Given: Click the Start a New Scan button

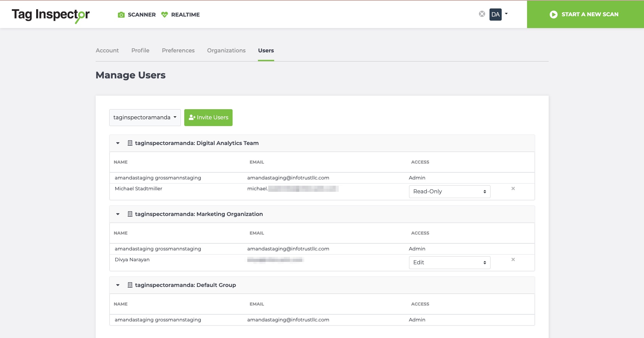Looking at the screenshot, I should [x=586, y=15].
